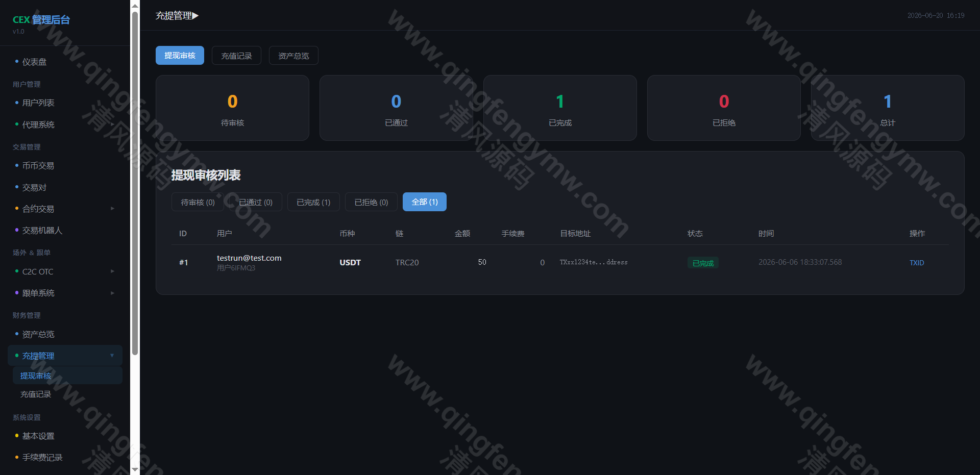Image resolution: width=980 pixels, height=475 pixels.
Task: Select 充值记录 in the sidebar submenu
Action: click(67, 394)
